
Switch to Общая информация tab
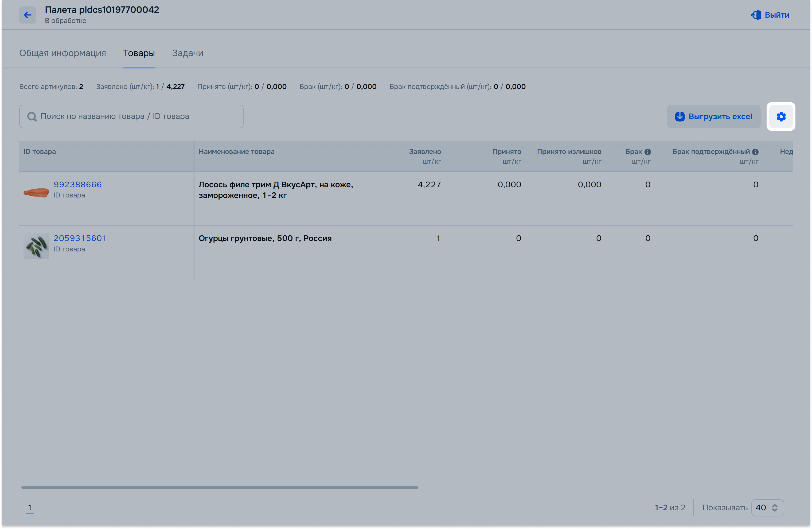(x=63, y=53)
